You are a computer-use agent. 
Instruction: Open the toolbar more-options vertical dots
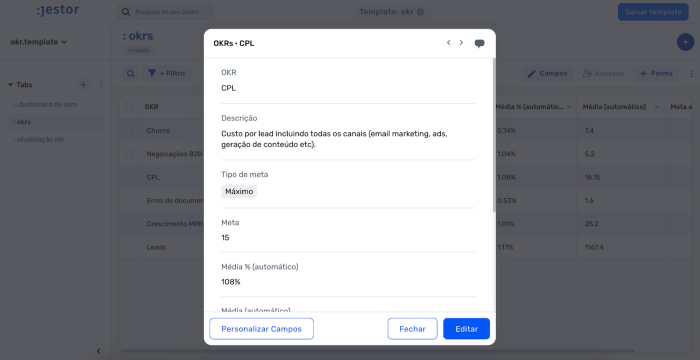(x=692, y=74)
